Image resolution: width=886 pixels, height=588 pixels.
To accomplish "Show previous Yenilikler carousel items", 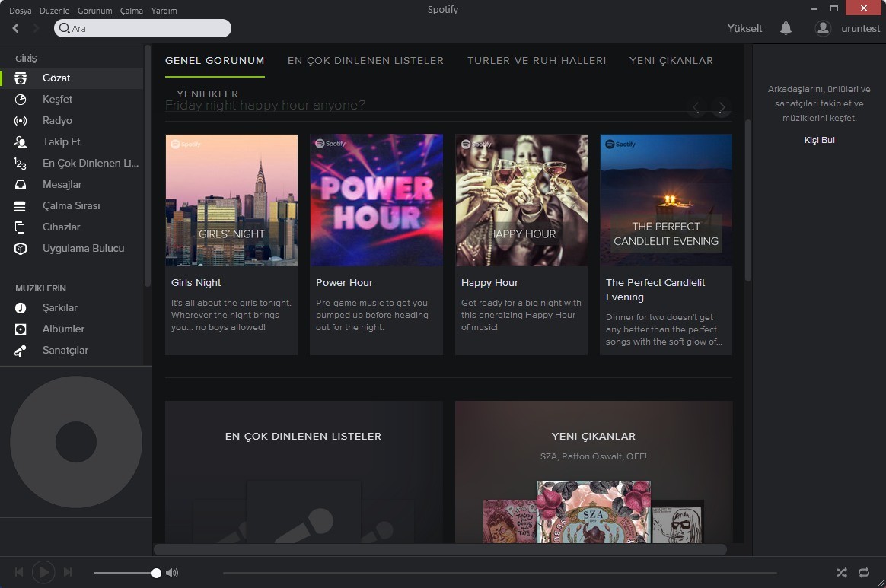I will coord(696,107).
